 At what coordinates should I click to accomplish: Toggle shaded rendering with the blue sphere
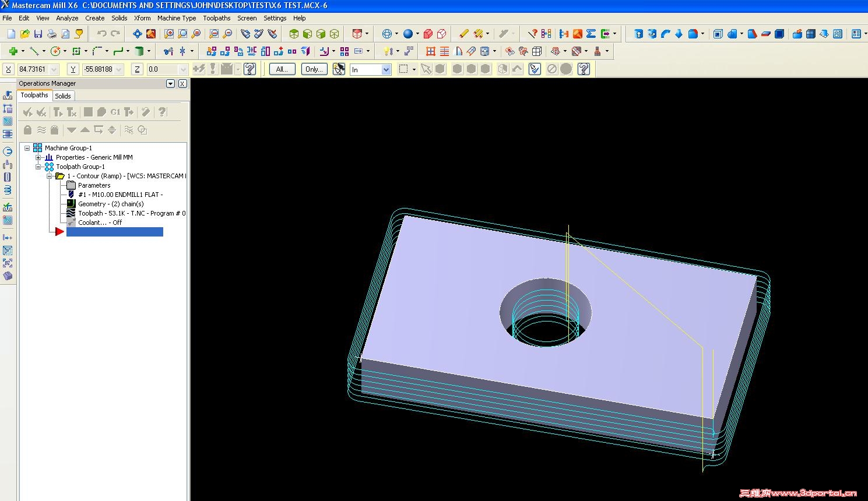click(408, 34)
